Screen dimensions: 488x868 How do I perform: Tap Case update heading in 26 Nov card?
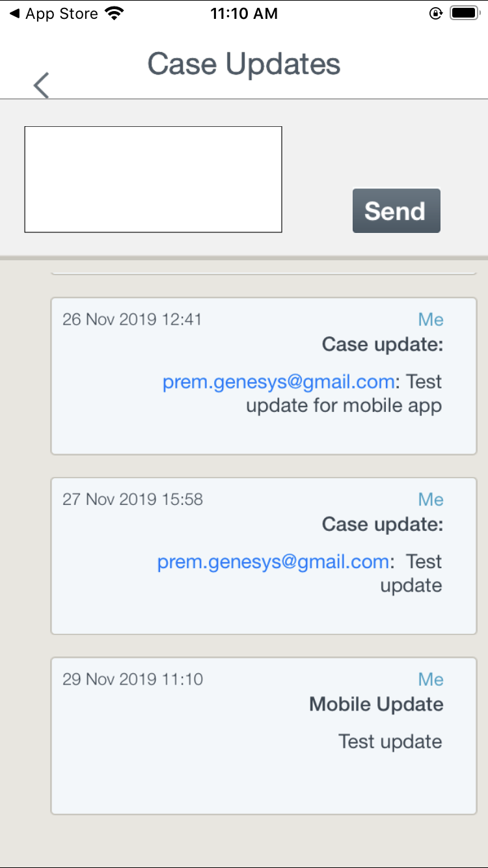point(383,345)
